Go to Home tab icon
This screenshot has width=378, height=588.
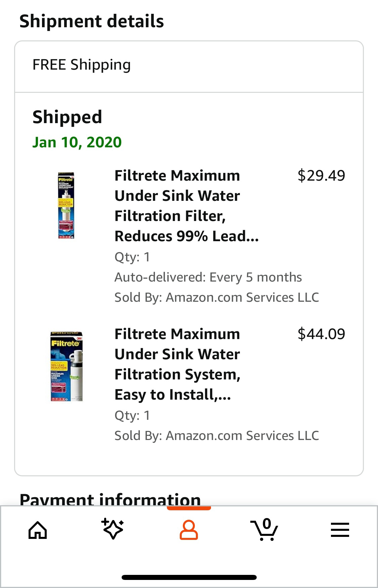[38, 530]
